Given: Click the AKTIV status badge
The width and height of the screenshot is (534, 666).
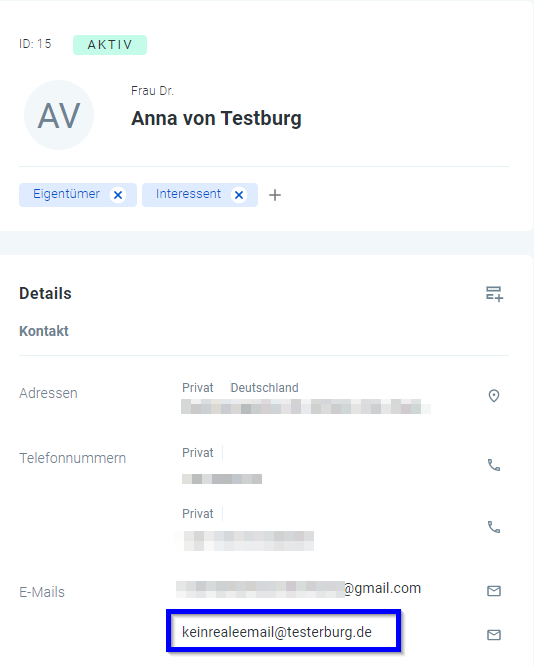Looking at the screenshot, I should click(x=110, y=45).
